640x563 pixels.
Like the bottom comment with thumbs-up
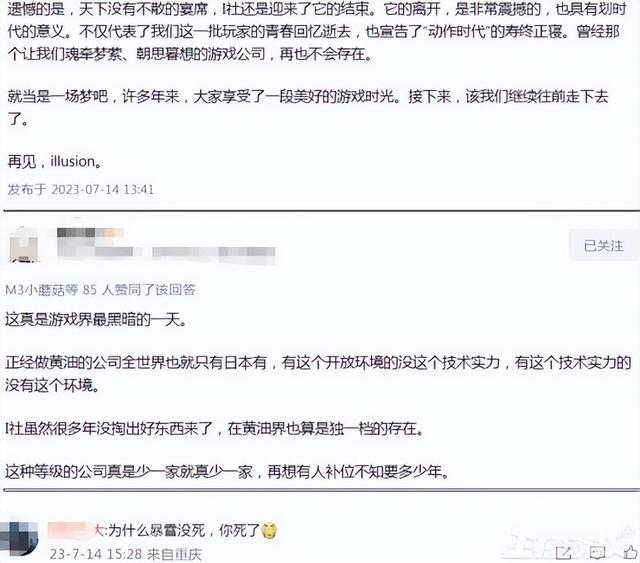click(631, 552)
